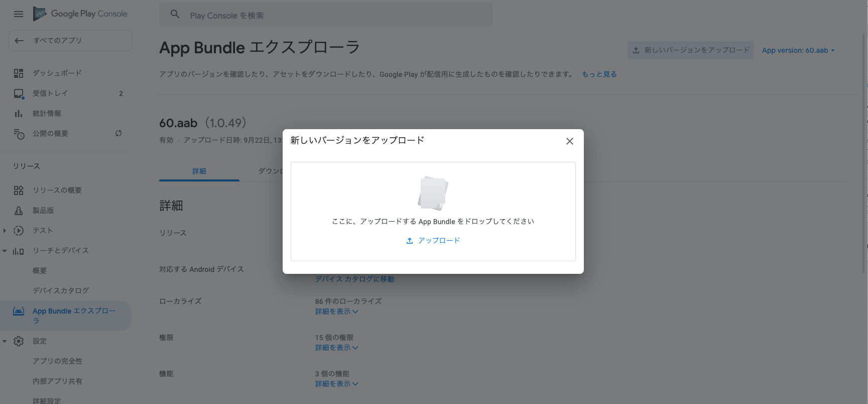The image size is (868, 404).
Task: Click the リーチとデバイス chart icon
Action: tap(19, 251)
